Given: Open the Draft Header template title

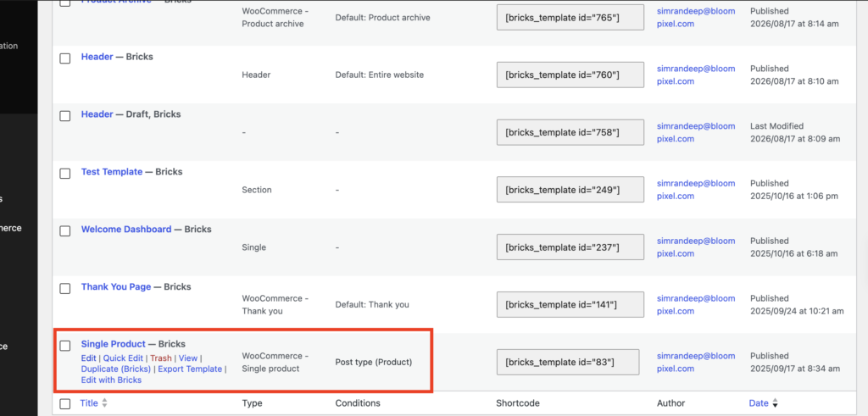Looking at the screenshot, I should pyautogui.click(x=97, y=114).
